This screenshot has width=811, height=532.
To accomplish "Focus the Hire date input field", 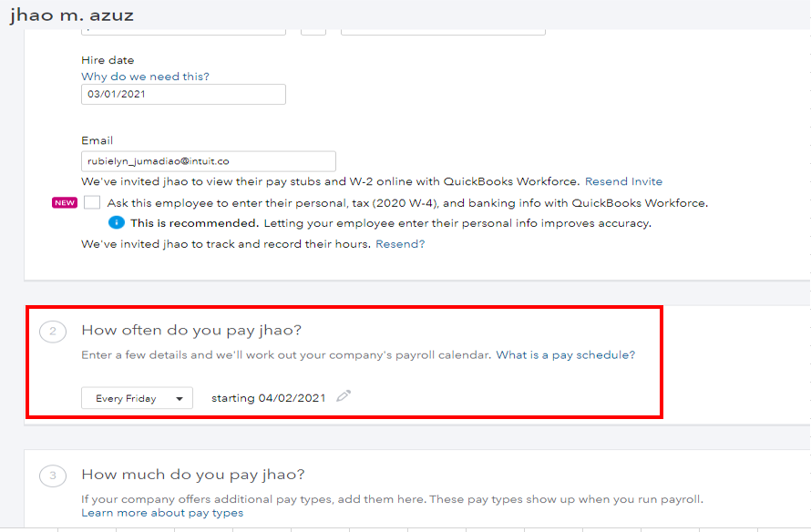I will tap(183, 94).
